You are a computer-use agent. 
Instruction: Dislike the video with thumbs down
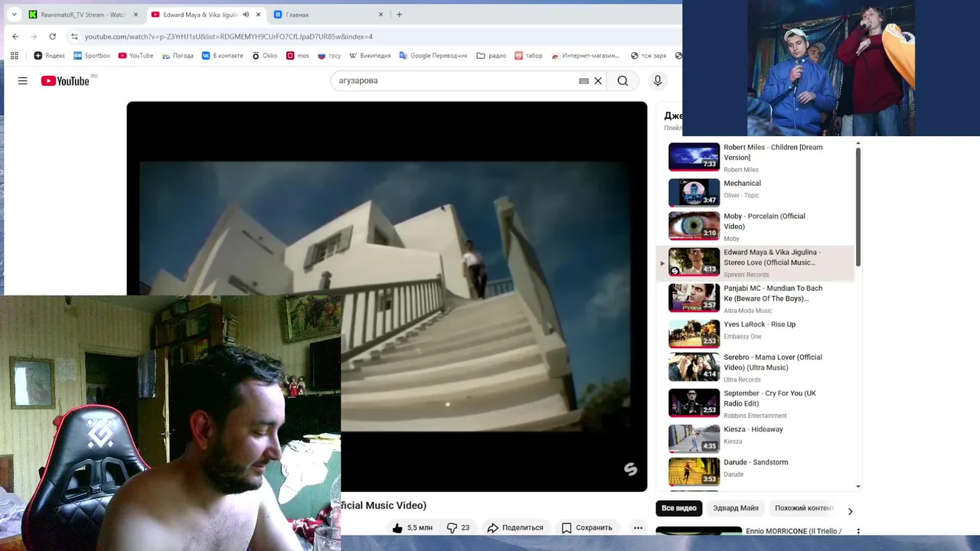click(x=458, y=527)
